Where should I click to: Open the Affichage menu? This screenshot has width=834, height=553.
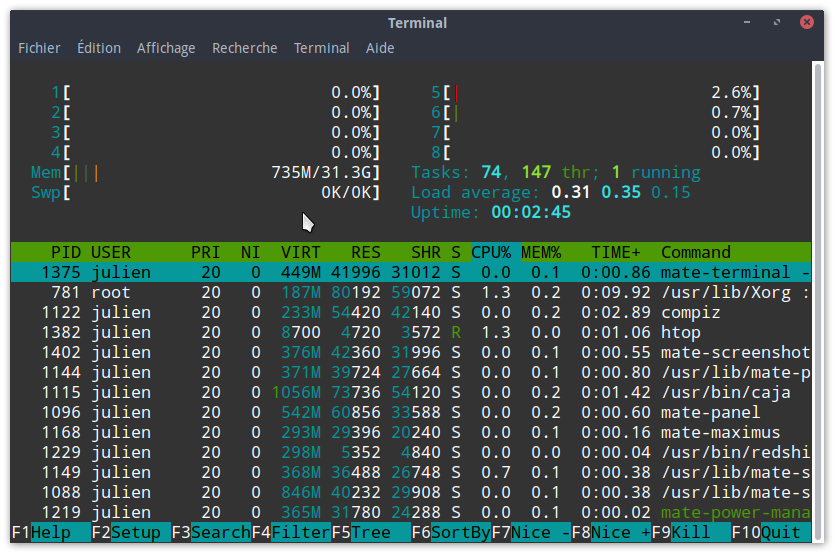(x=166, y=48)
